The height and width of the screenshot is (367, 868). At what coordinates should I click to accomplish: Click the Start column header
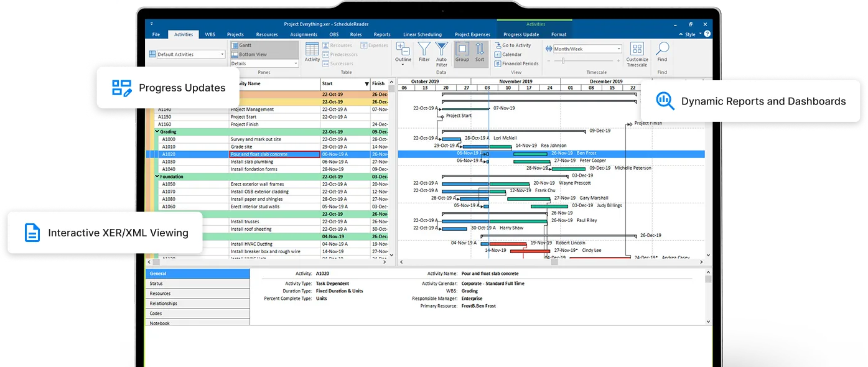tap(345, 84)
